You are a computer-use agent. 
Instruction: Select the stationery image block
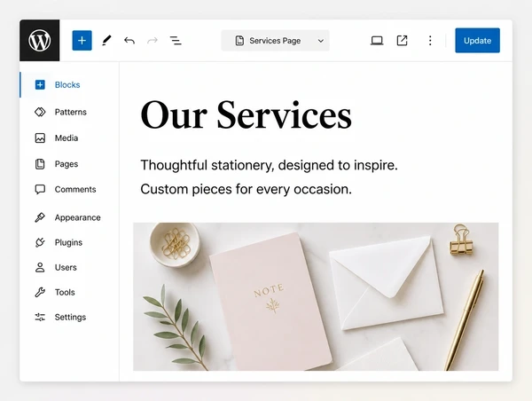click(316, 296)
